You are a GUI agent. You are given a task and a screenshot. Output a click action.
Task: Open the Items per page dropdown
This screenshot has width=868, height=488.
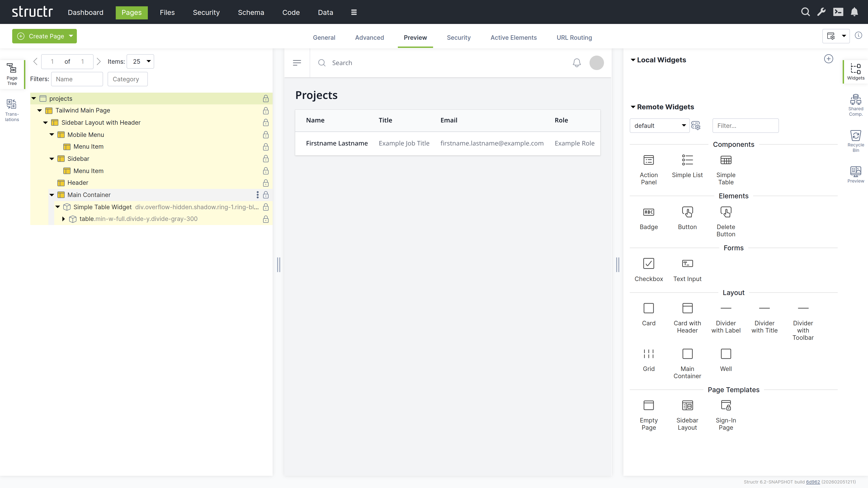141,61
